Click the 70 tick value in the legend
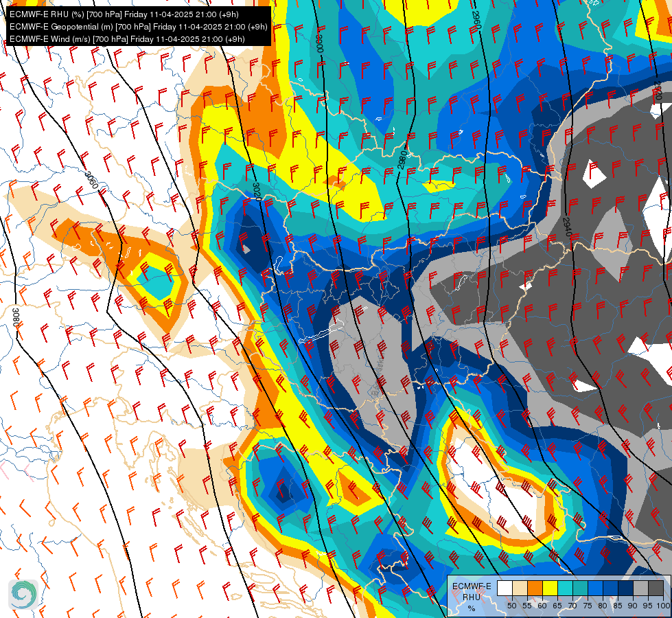The height and width of the screenshot is (618, 672). pyautogui.click(x=572, y=606)
